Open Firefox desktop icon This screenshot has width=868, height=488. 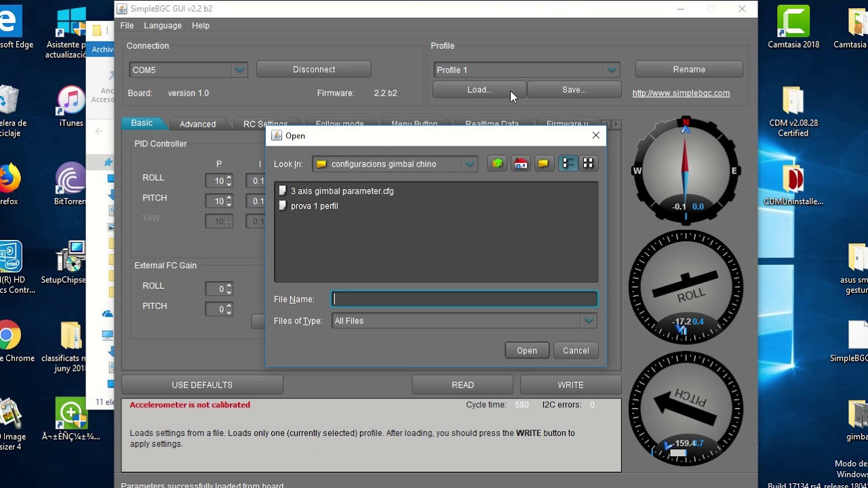pos(9,184)
